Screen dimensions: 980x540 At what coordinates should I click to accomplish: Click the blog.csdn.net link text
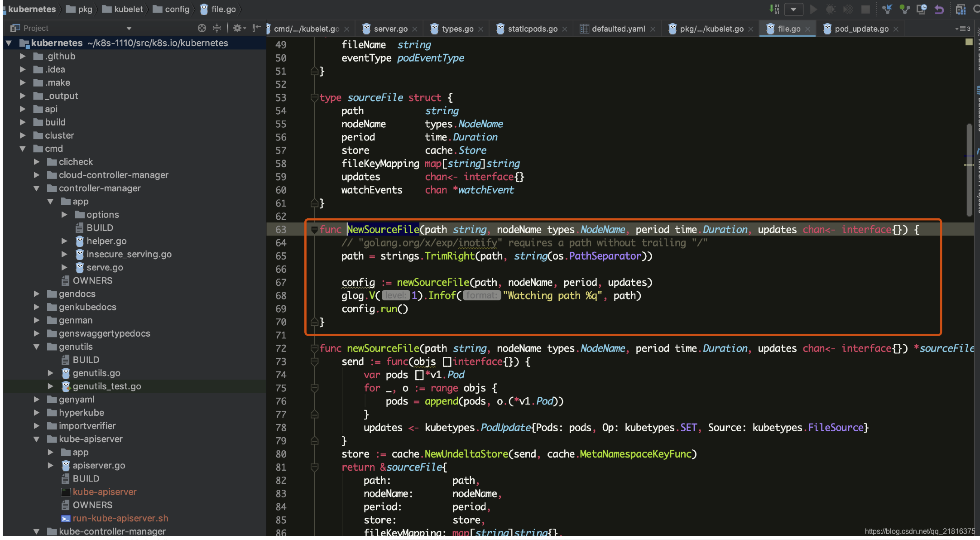[x=920, y=531]
